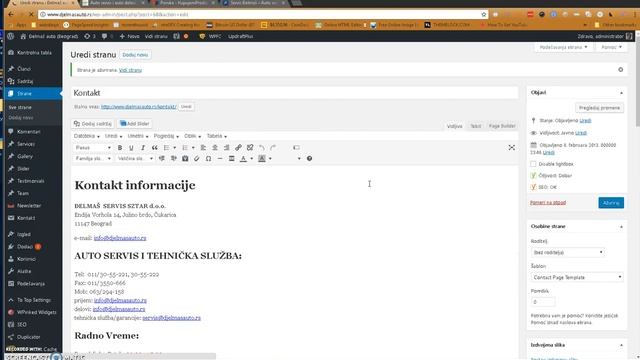Image resolution: width=640 pixels, height=360 pixels.
Task: Open font family dropdown
Action: (x=93, y=158)
